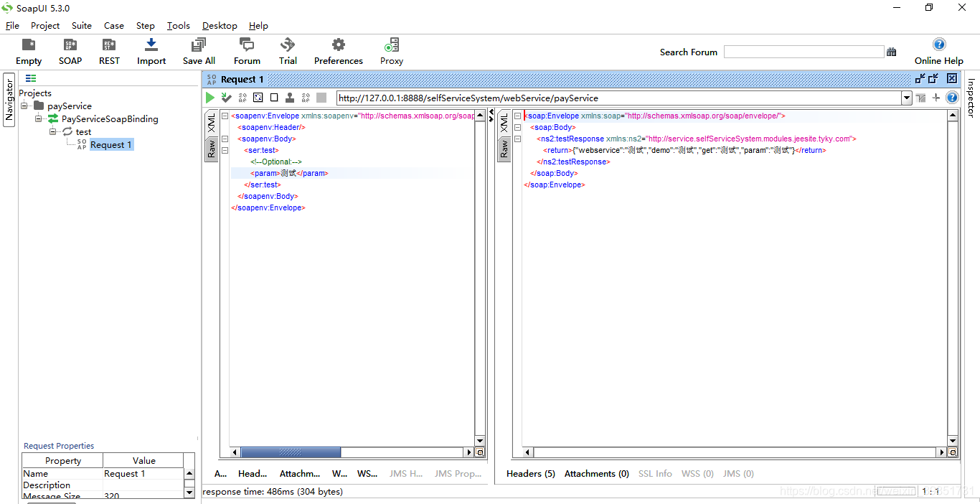
Task: Open the Inspector side tab
Action: pyautogui.click(x=971, y=98)
